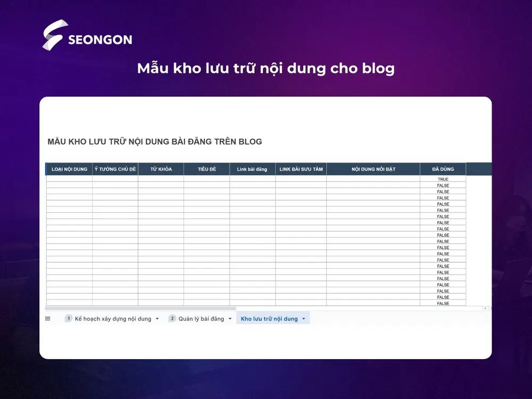Switch to Quản lý bài đăng sheet tab
532x399 pixels.
[x=201, y=319]
